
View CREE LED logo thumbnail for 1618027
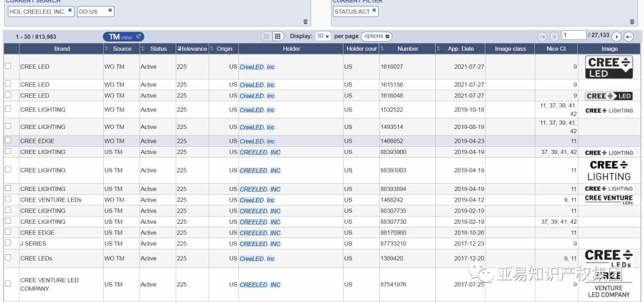click(609, 67)
